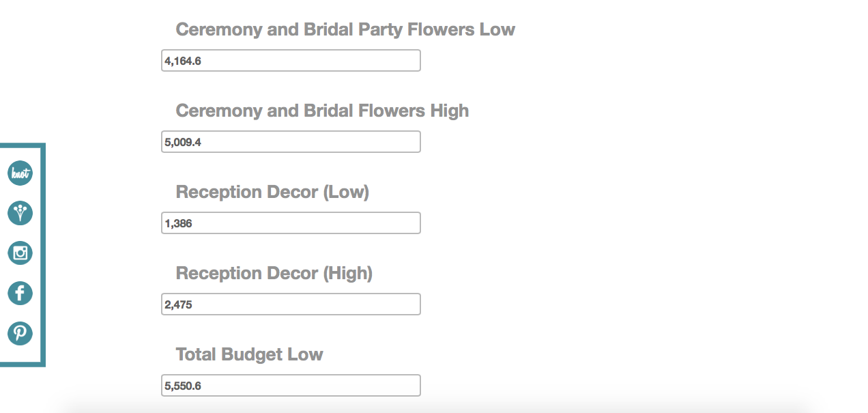The height and width of the screenshot is (413, 868).
Task: Click the "Ceremony and Bridal Party Flowers Low" label
Action: [x=345, y=29]
